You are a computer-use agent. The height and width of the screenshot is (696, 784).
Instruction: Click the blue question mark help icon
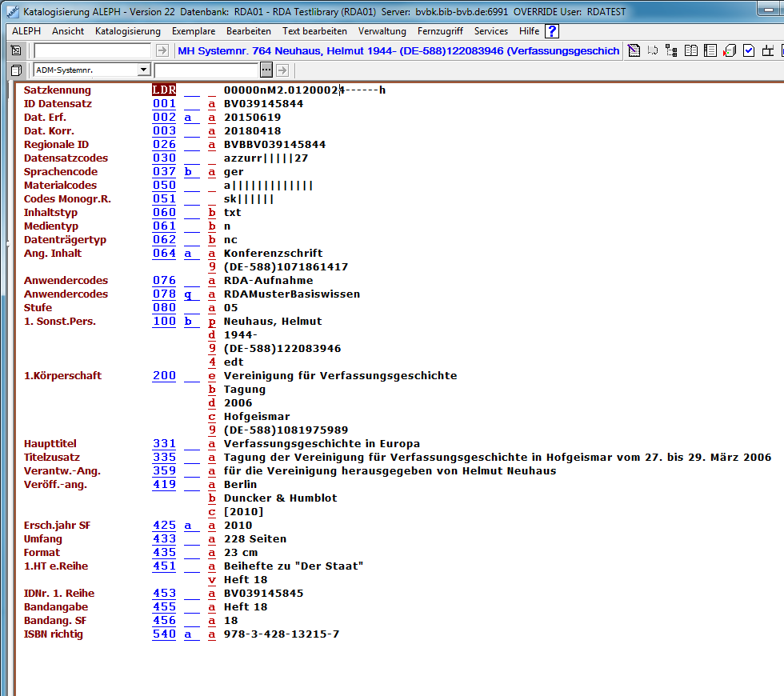[x=552, y=31]
